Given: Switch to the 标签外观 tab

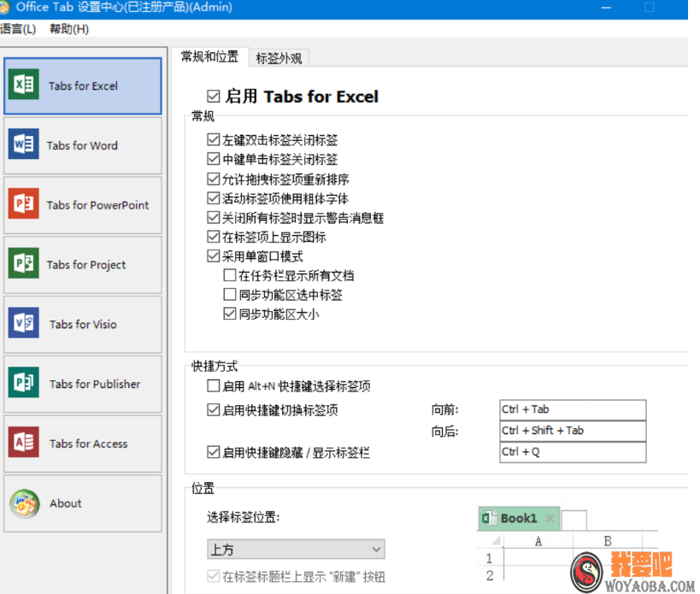Looking at the screenshot, I should 279,58.
